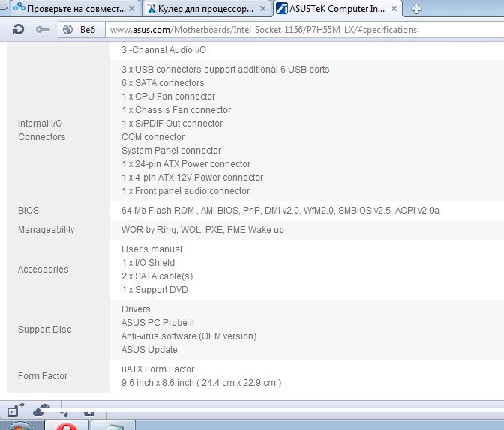Click the "User's manual" line

pyautogui.click(x=151, y=249)
